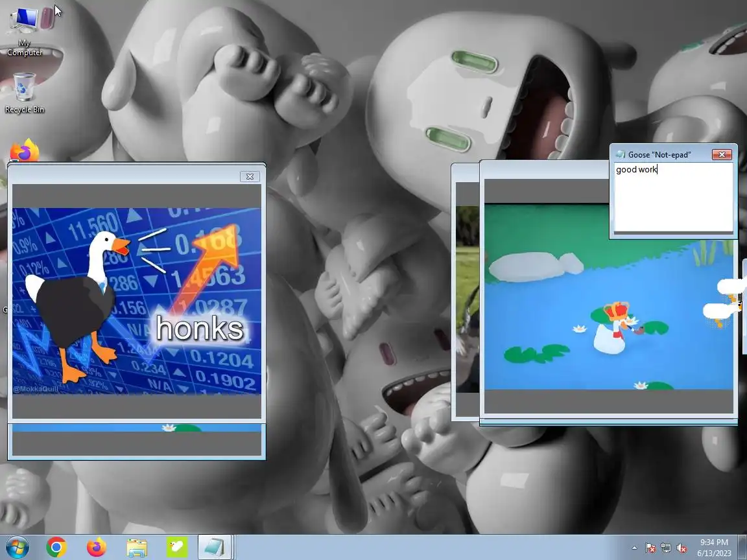Switch to the Goose Not-epad taskbar button

click(x=215, y=547)
